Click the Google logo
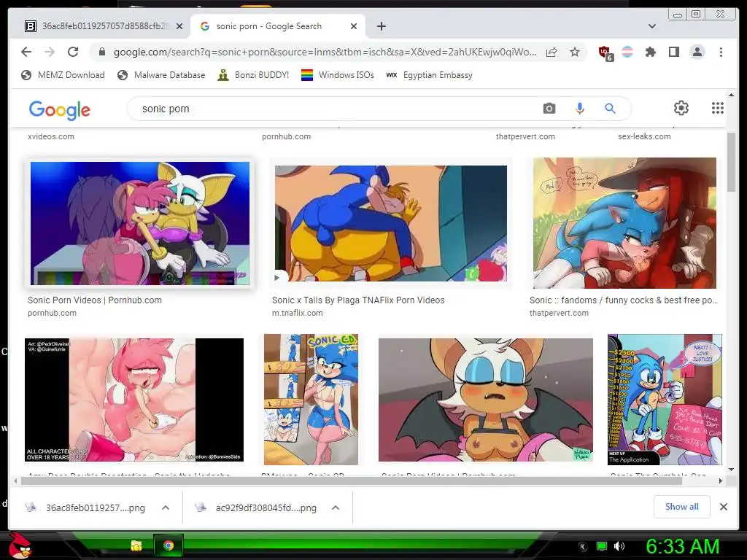The width and height of the screenshot is (747, 560). click(60, 109)
